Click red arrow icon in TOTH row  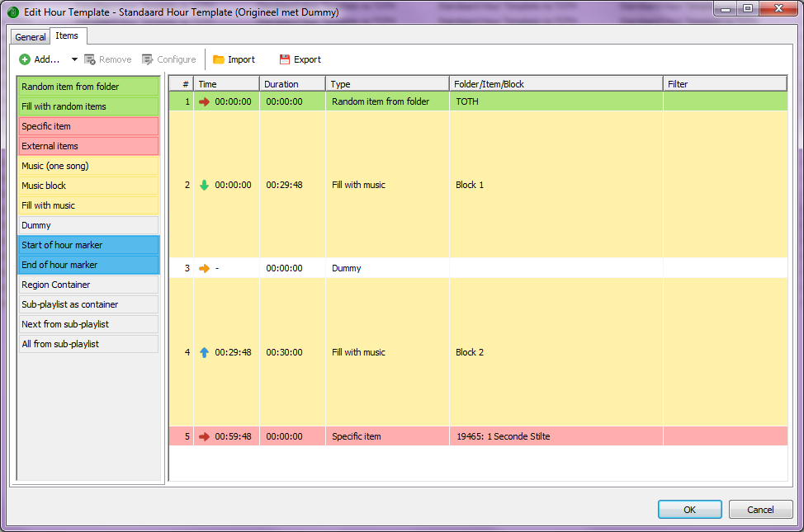point(205,102)
